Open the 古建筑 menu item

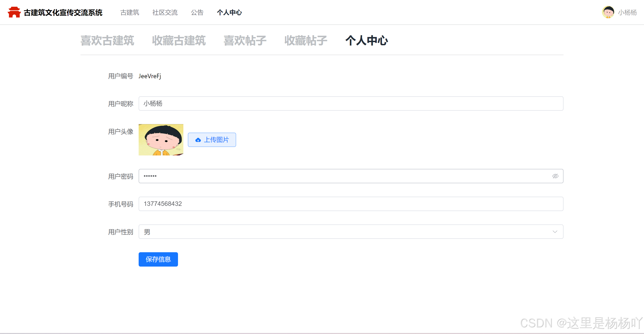129,13
